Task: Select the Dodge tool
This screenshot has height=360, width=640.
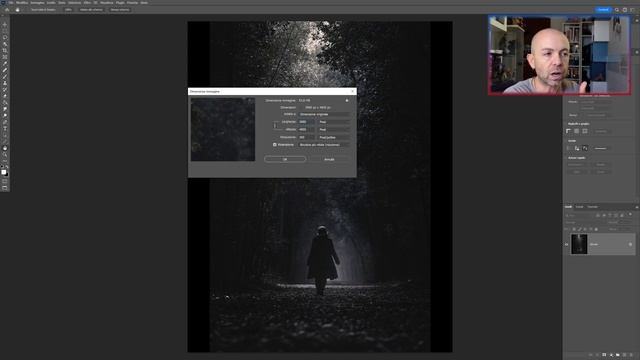Action: (x=5, y=116)
